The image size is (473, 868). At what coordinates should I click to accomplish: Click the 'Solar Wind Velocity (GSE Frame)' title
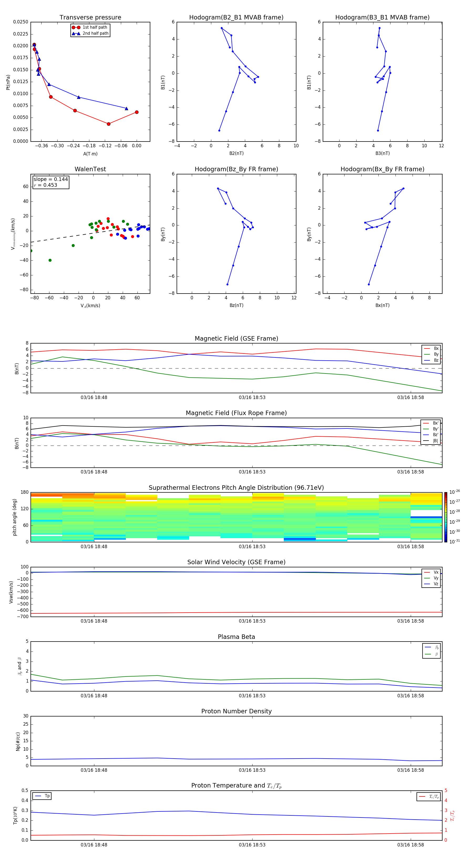point(236,562)
